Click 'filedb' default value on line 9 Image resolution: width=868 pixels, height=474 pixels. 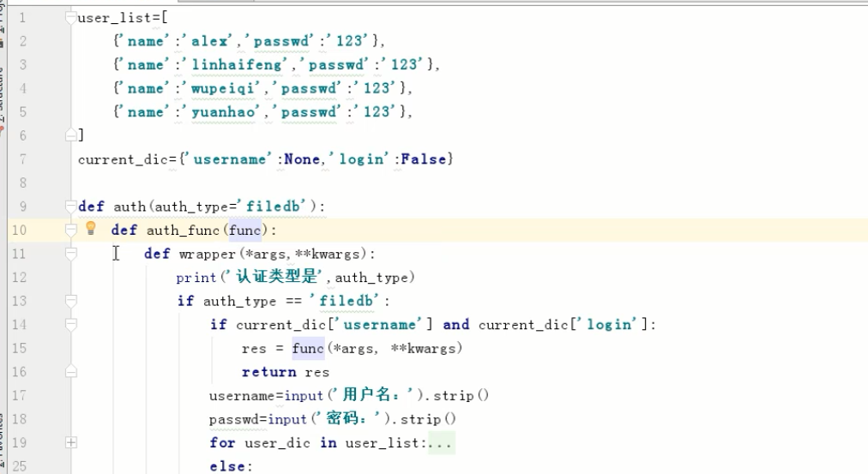[x=275, y=207]
